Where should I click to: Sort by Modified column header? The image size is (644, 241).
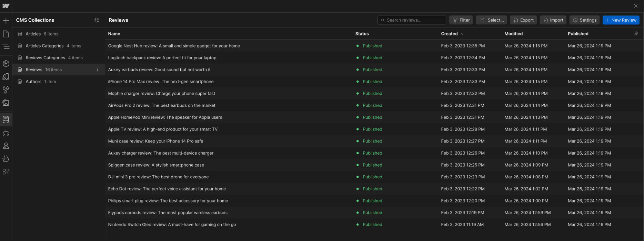513,34
